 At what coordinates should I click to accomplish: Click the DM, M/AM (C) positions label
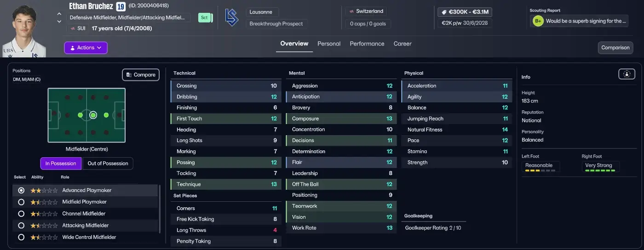[27, 80]
